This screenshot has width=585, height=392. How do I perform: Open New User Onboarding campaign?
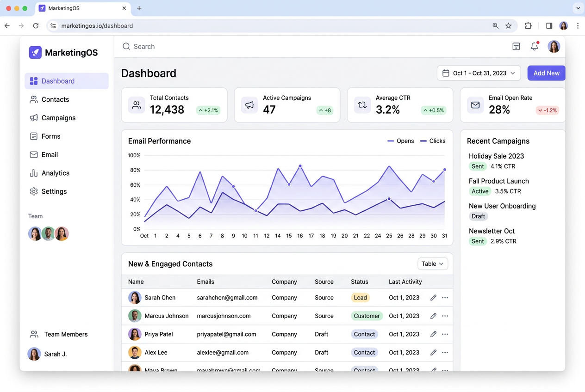[x=502, y=206]
